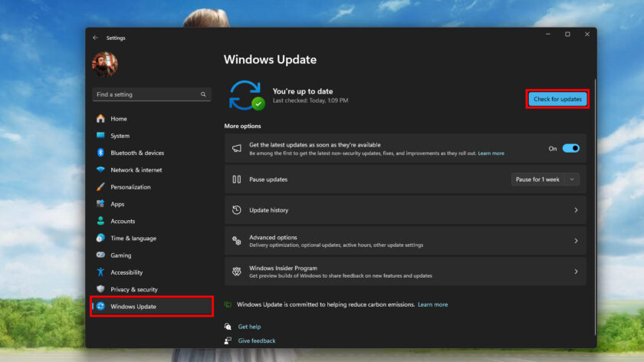Expand the Advanced options chevron
The height and width of the screenshot is (362, 644).
(x=576, y=241)
